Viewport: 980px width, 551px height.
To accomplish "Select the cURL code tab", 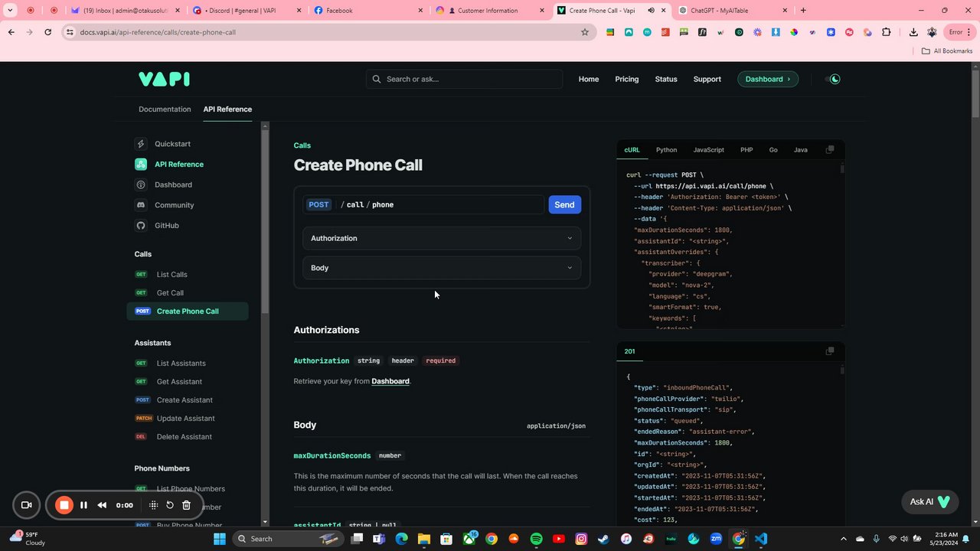I will (632, 150).
